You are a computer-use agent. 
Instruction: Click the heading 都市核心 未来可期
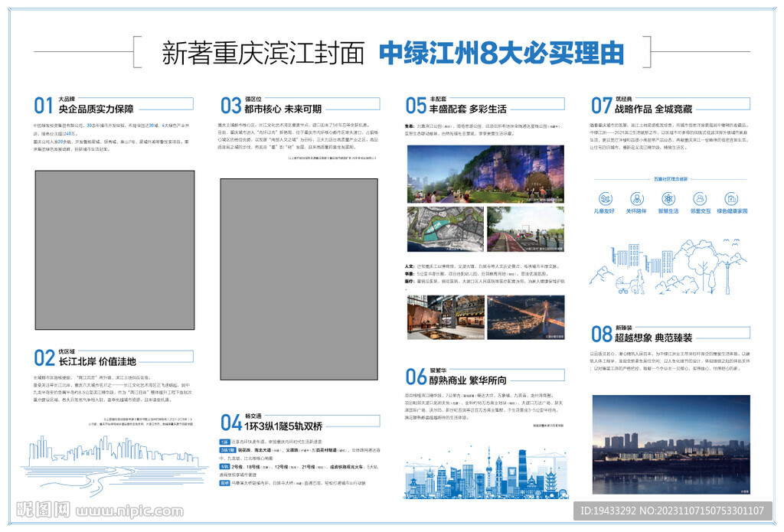tap(283, 109)
